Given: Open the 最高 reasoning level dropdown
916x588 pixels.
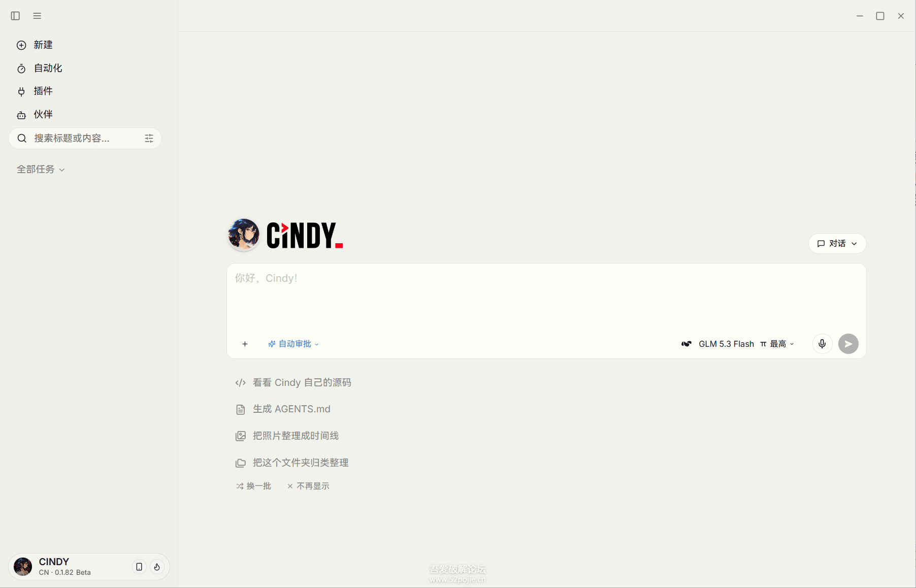Looking at the screenshot, I should tap(777, 344).
